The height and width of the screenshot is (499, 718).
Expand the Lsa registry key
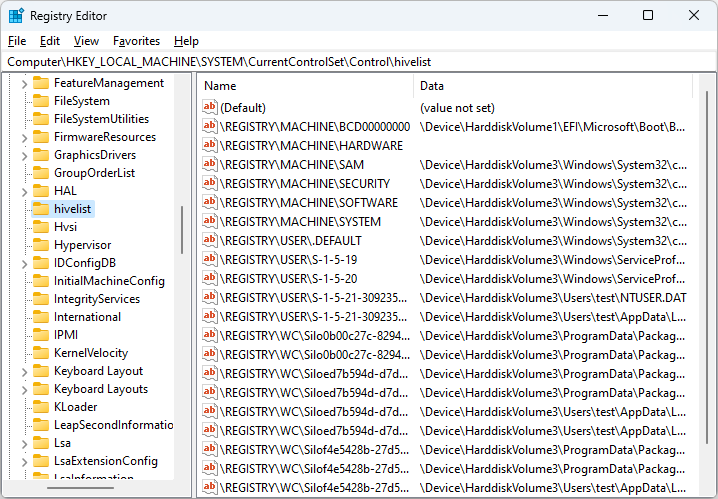pyautogui.click(x=24, y=443)
